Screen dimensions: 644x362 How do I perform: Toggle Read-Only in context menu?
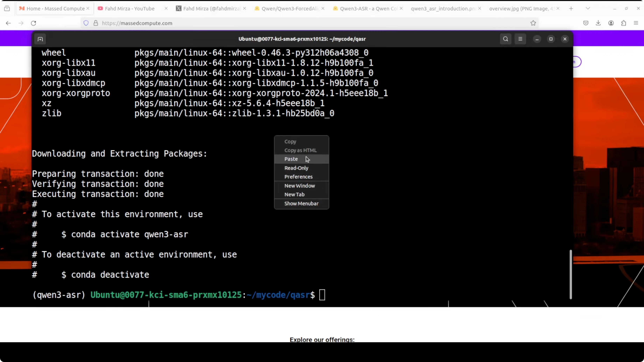(x=296, y=168)
